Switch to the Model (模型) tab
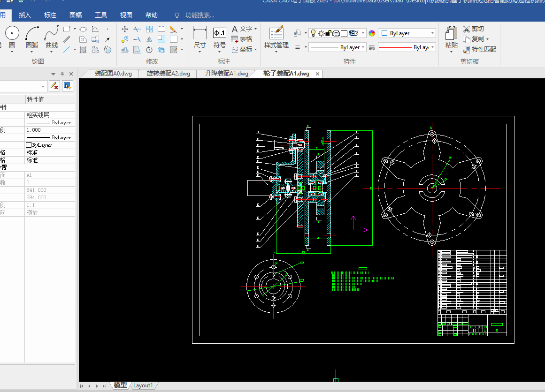Image resolution: width=545 pixels, height=392 pixels. [x=120, y=385]
